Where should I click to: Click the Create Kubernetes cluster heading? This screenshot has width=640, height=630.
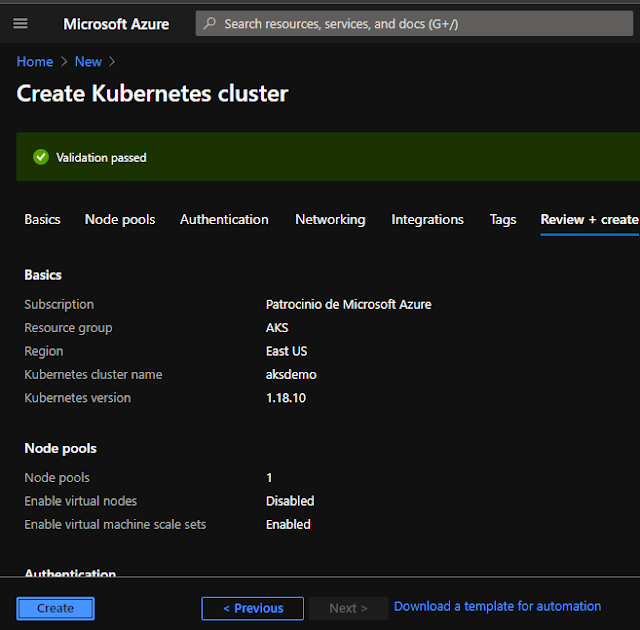tap(152, 93)
